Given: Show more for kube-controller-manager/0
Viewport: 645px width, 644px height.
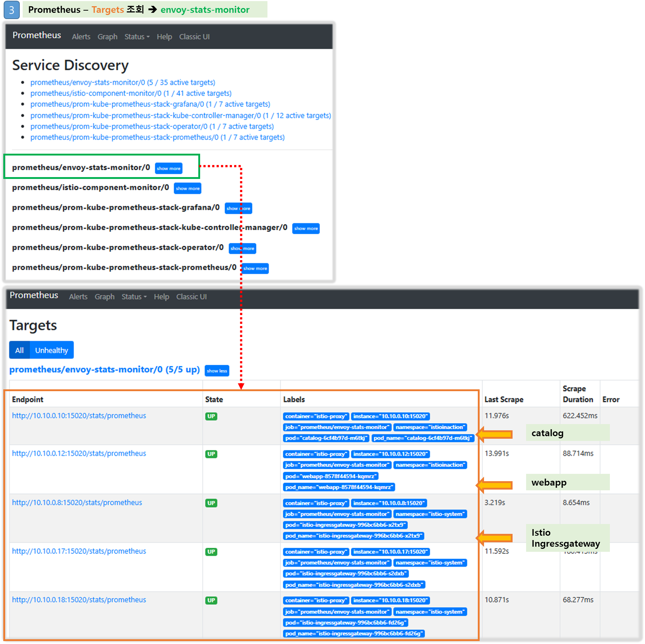Looking at the screenshot, I should click(306, 228).
